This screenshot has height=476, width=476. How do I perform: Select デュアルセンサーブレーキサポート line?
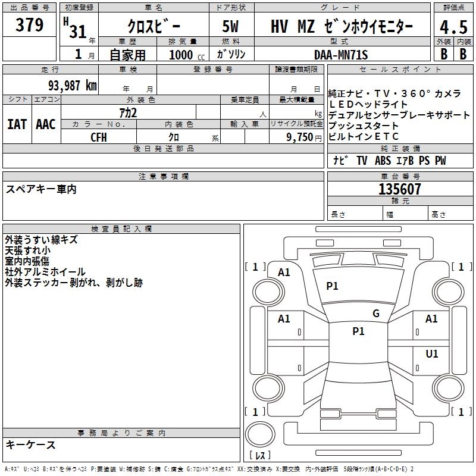point(399,115)
